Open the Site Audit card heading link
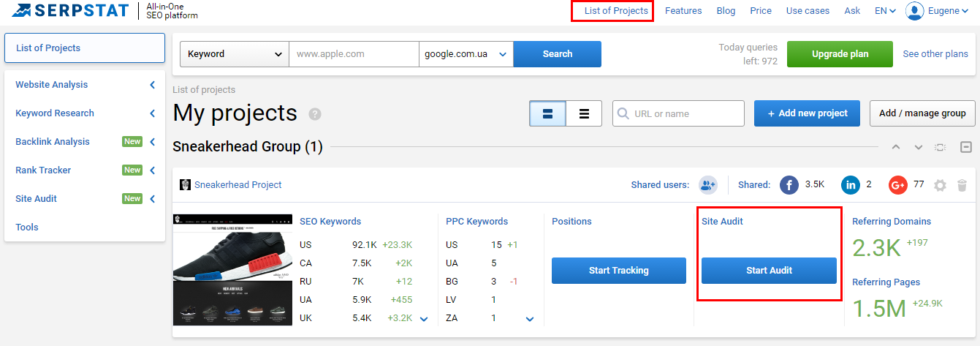980x346 pixels. tap(722, 222)
